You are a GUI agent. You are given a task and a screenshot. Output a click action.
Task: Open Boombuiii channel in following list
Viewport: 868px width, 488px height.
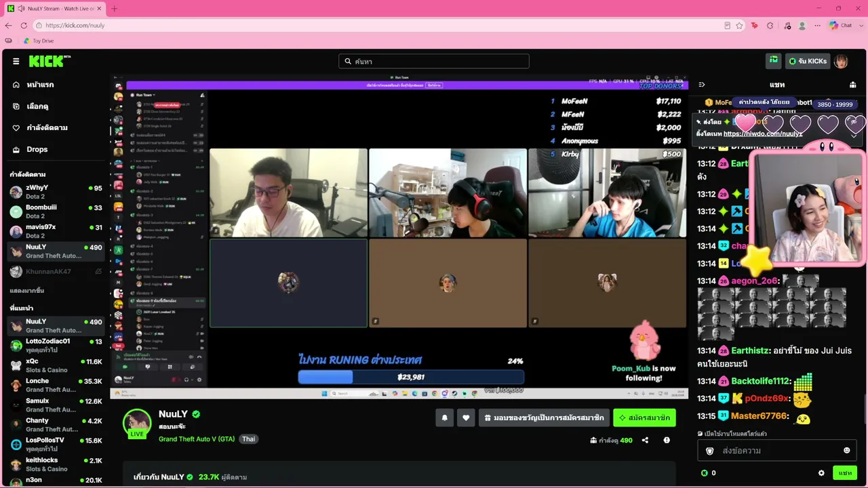tap(57, 211)
